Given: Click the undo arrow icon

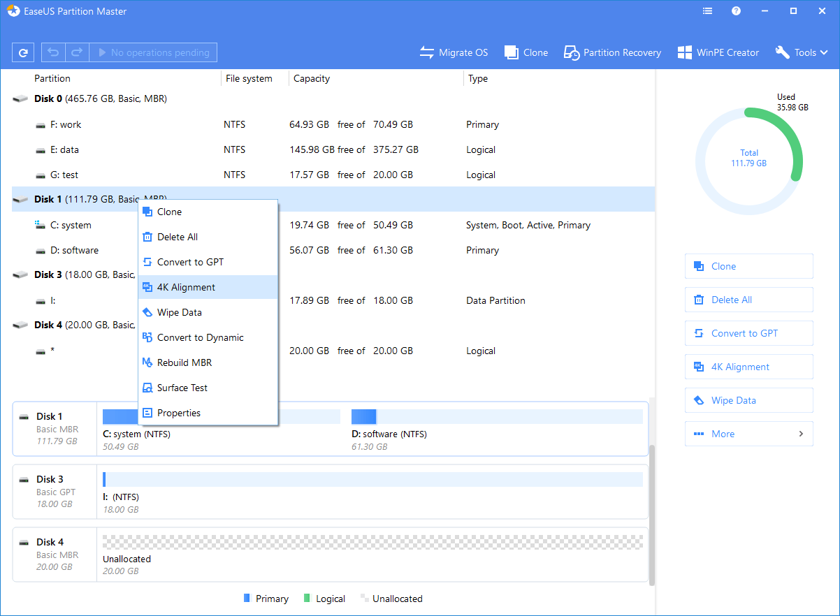Looking at the screenshot, I should point(53,52).
